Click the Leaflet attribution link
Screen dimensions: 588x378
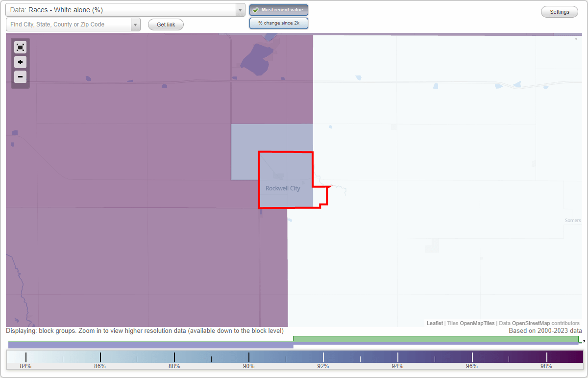click(434, 323)
